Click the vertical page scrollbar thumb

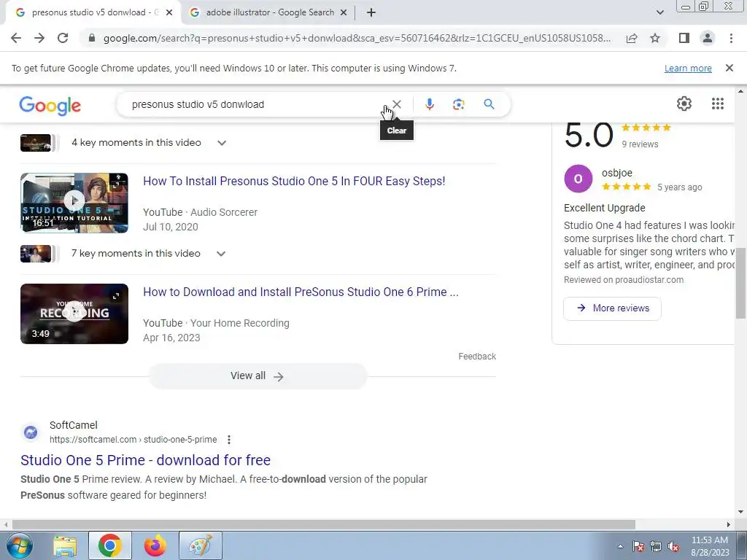pyautogui.click(x=741, y=284)
